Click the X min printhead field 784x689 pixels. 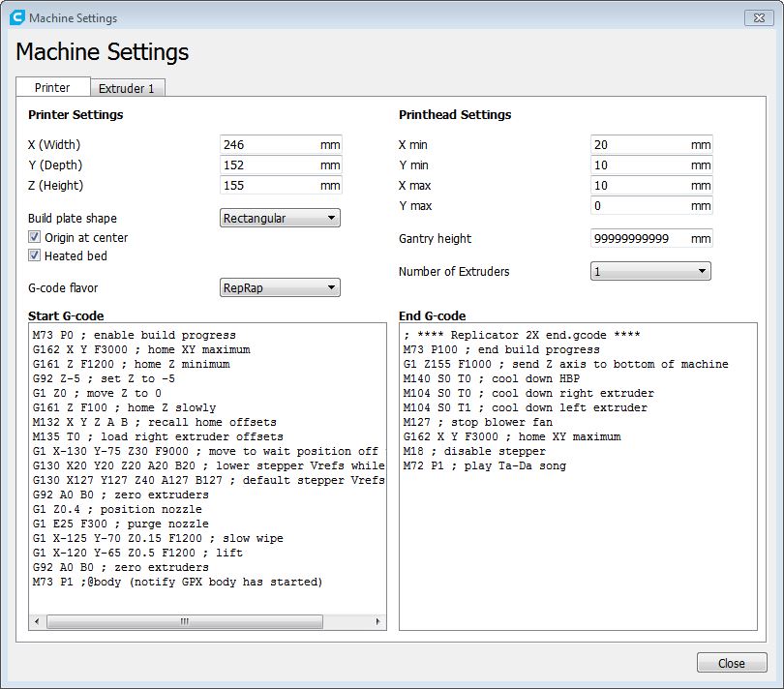pos(639,145)
